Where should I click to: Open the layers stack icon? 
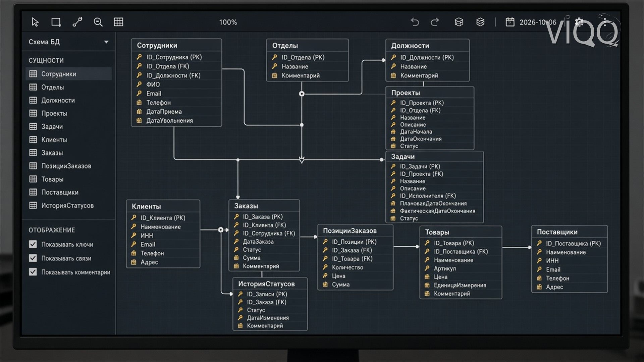coord(480,22)
